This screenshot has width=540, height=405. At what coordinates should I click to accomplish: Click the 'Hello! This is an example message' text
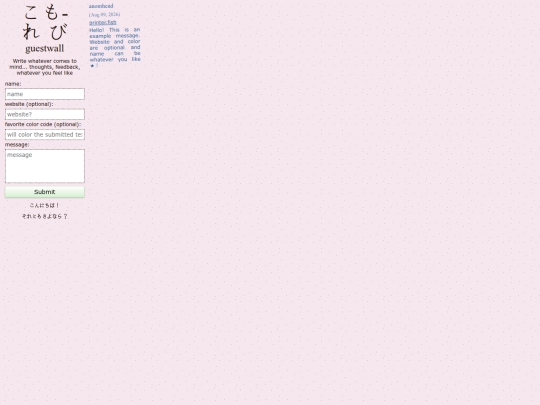pyautogui.click(x=115, y=47)
